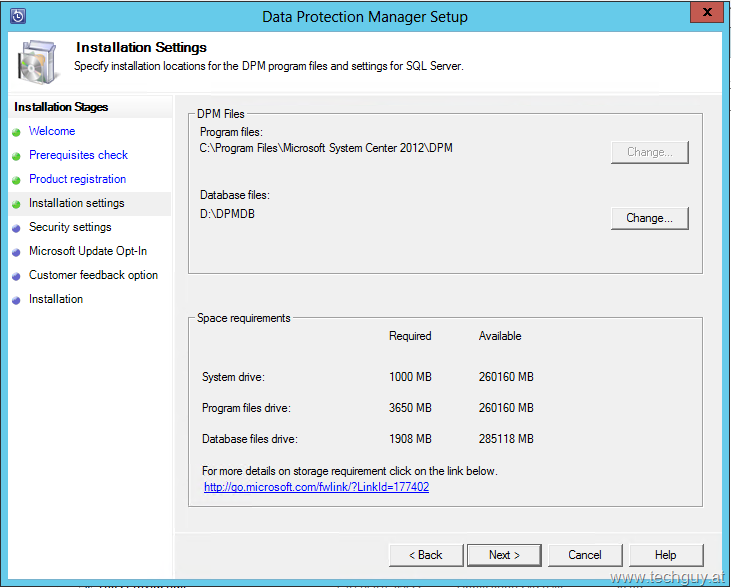The height and width of the screenshot is (588, 731).
Task: Go back with the Back button
Action: coord(426,555)
